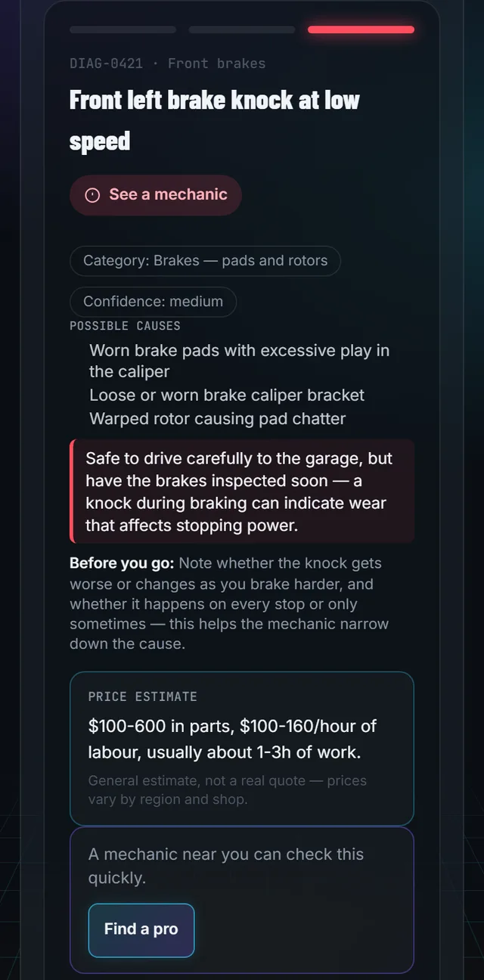Click the POSSIBLE CAUSES heading
The width and height of the screenshot is (484, 980).
point(125,326)
